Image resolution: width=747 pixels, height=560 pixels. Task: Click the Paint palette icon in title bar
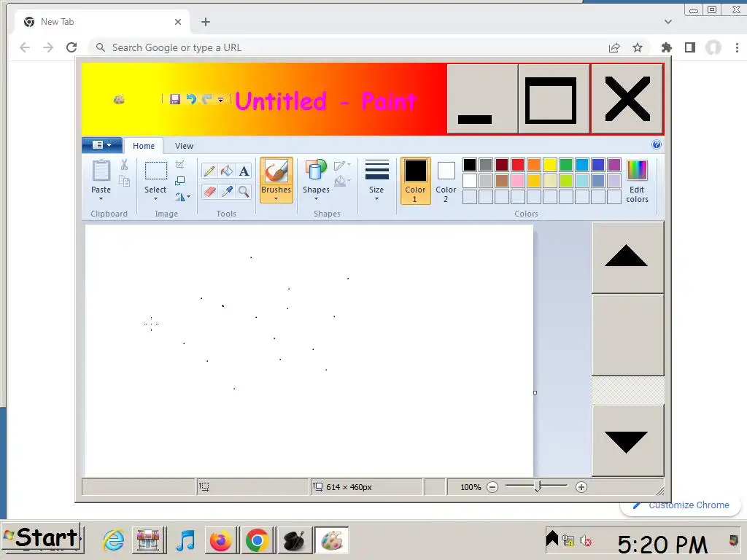click(119, 99)
